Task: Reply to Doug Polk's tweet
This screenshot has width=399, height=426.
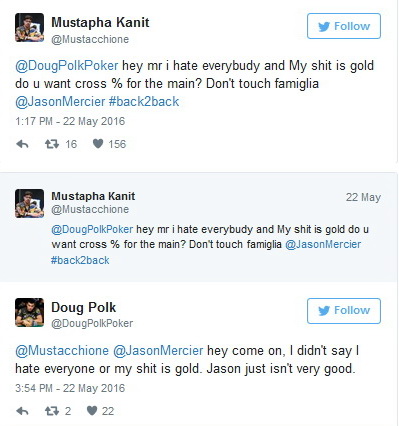Action: (x=23, y=411)
